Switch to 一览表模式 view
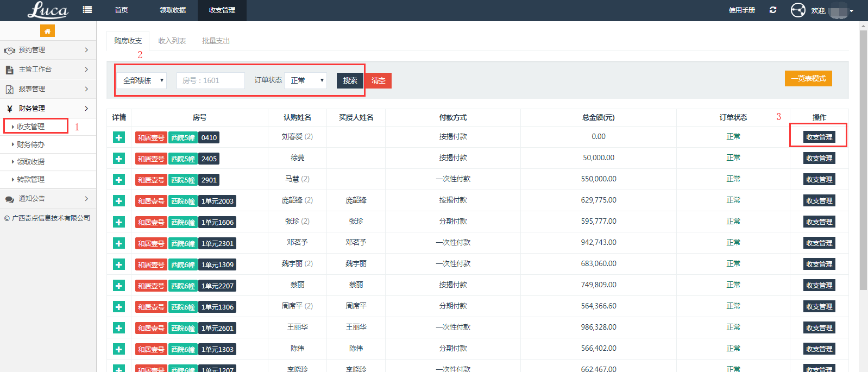The image size is (868, 372). (808, 79)
